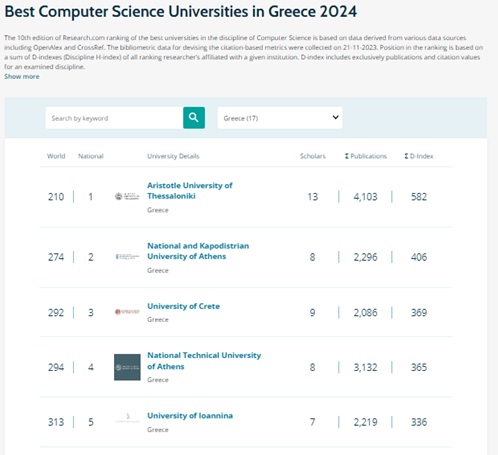Click scholars count 7 for University of Ioannina
This screenshot has width=498, height=455.
pyautogui.click(x=312, y=422)
